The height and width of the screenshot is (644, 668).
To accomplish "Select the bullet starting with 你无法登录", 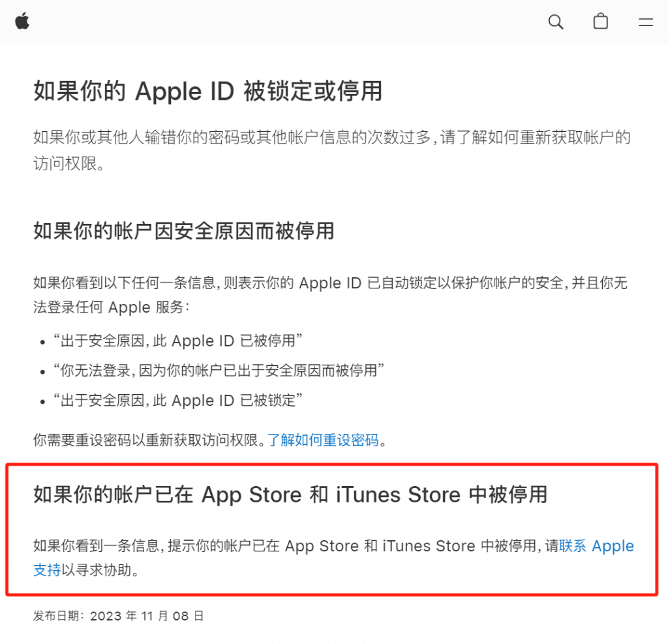I will 219,371.
